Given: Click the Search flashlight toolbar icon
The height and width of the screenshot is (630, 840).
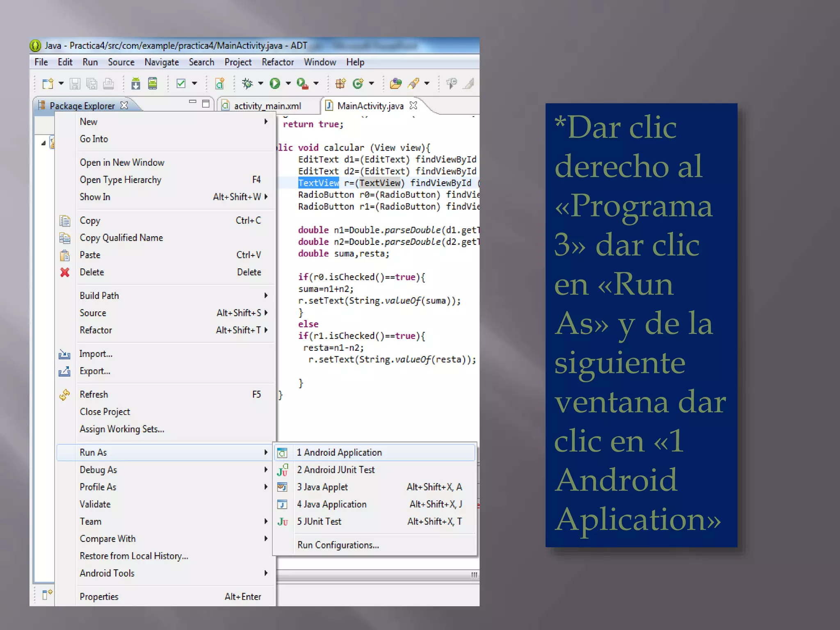Looking at the screenshot, I should pos(413,84).
